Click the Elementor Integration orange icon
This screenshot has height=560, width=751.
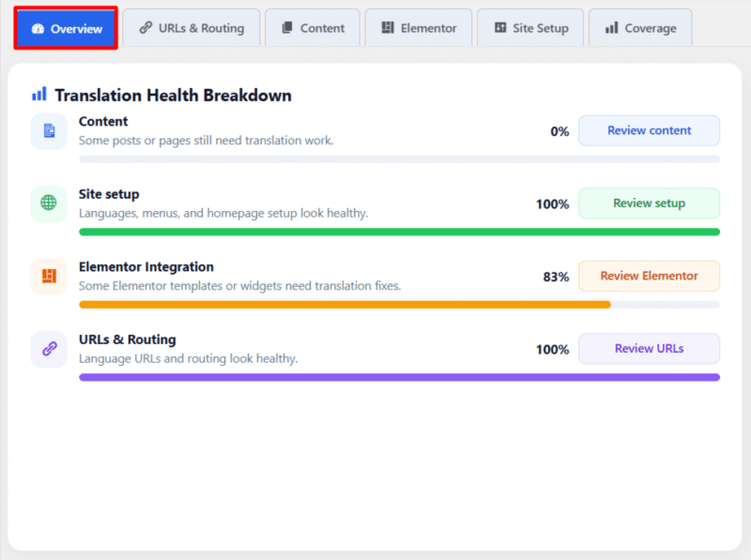tap(49, 276)
